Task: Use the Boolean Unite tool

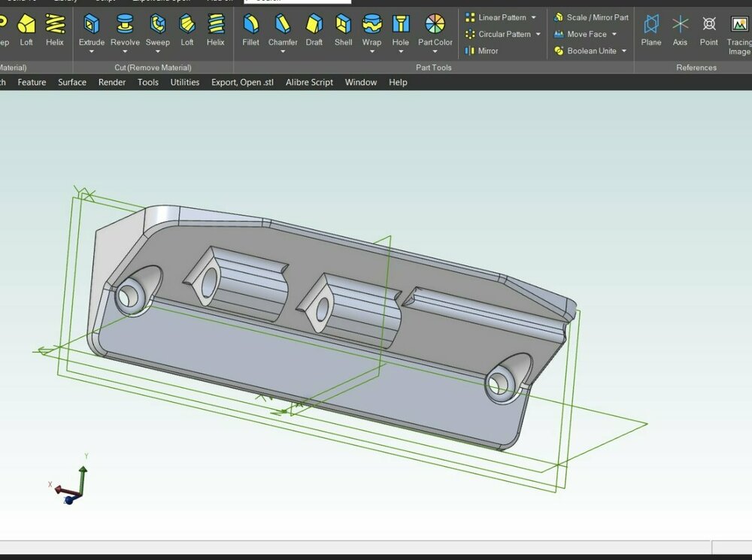Action: (x=585, y=51)
